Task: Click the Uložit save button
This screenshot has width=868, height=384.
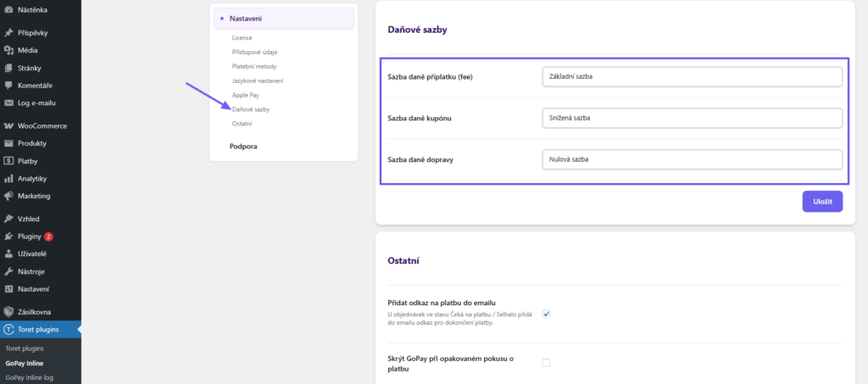Action: [x=822, y=202]
